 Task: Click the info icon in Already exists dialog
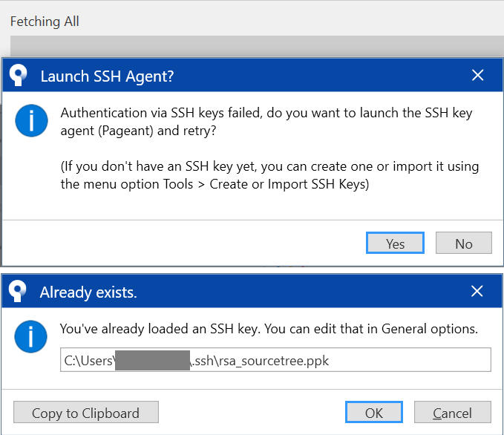tap(30, 336)
